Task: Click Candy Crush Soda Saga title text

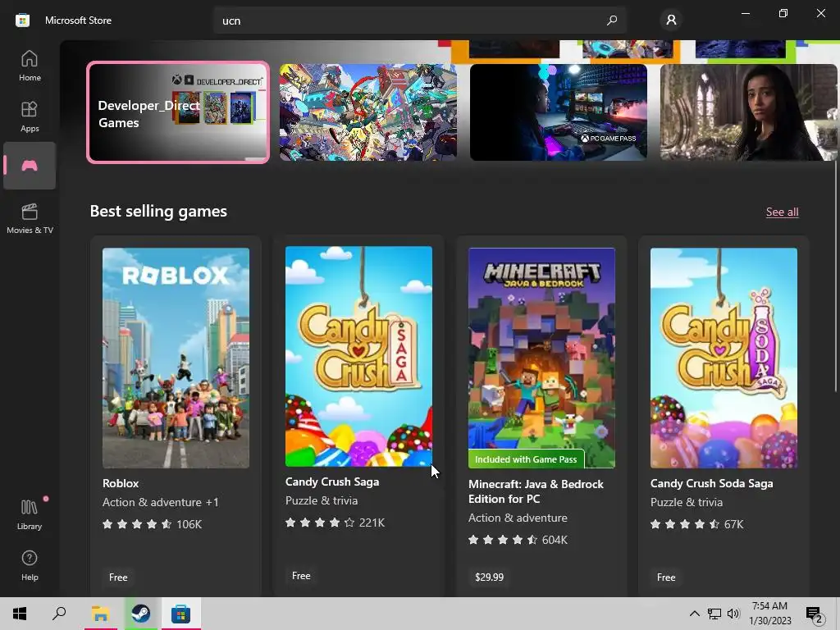Action: 711,483
